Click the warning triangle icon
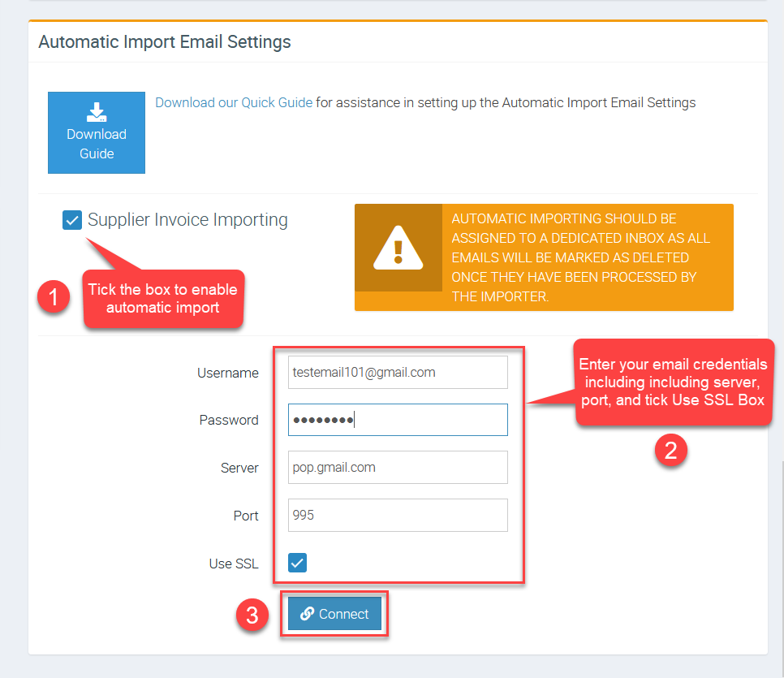The width and height of the screenshot is (784, 678). point(398,248)
